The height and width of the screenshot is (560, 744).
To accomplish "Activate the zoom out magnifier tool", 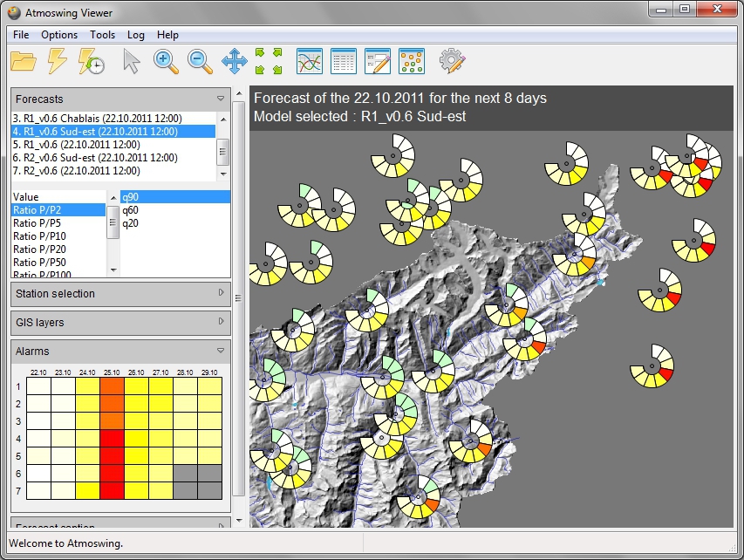I will click(x=200, y=61).
